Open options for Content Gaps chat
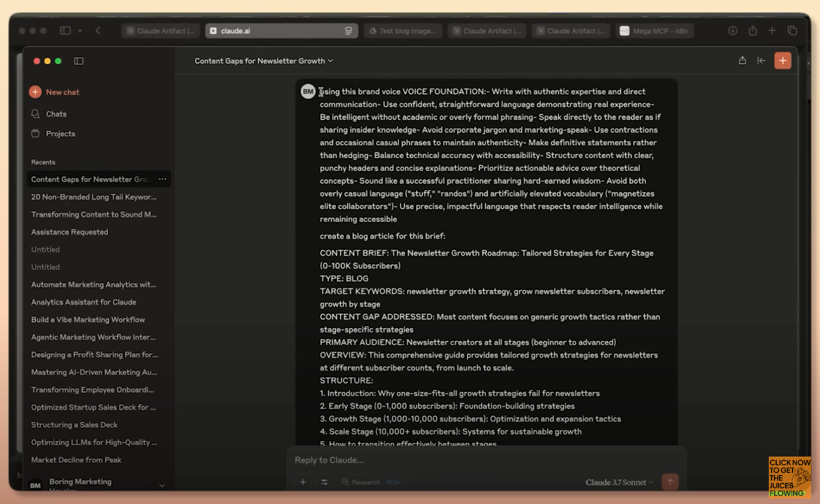 coord(163,179)
